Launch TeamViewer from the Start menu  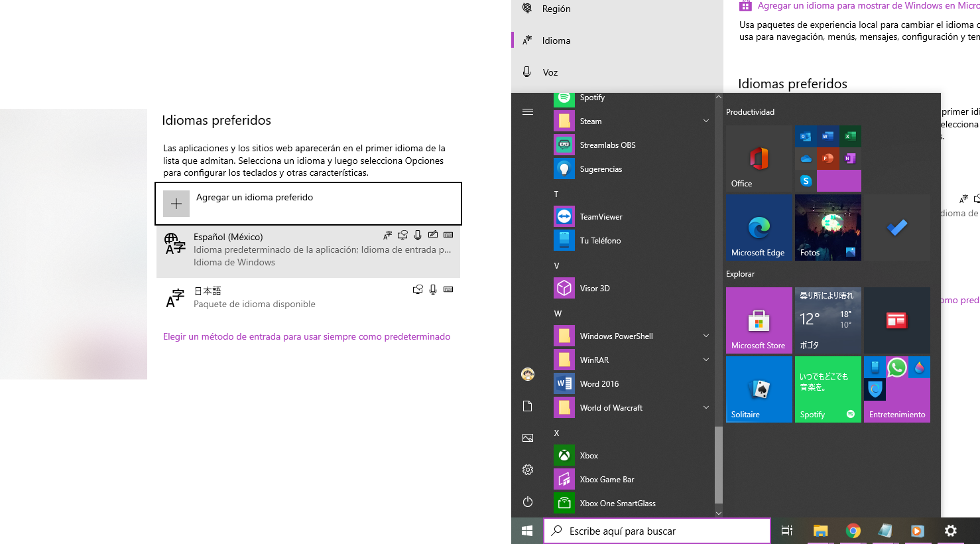point(633,217)
